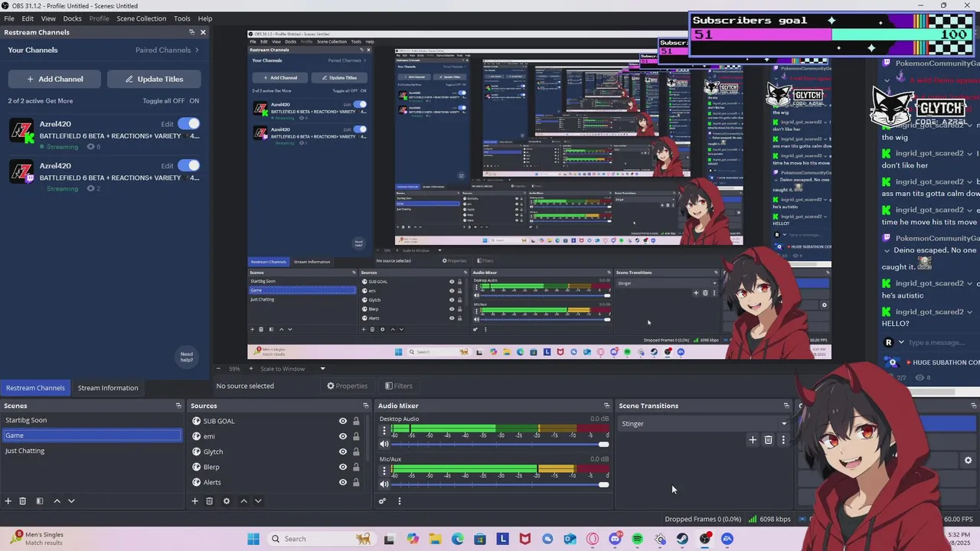This screenshot has height=551, width=980.
Task: Switch to the Stream Information tab
Action: point(108,388)
